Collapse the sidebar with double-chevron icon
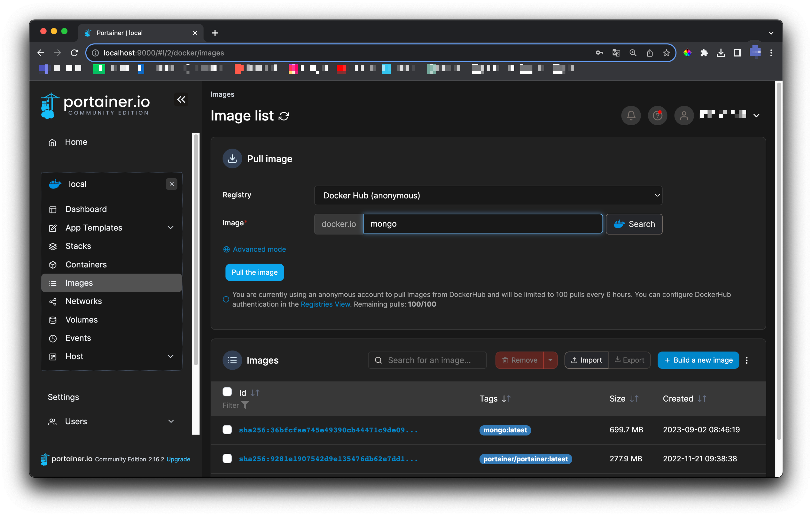The width and height of the screenshot is (812, 516). coord(181,99)
